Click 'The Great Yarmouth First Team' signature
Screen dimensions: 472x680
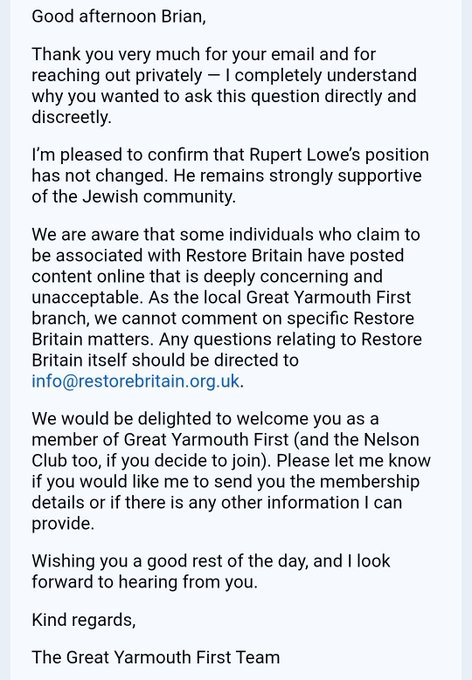(x=156, y=657)
